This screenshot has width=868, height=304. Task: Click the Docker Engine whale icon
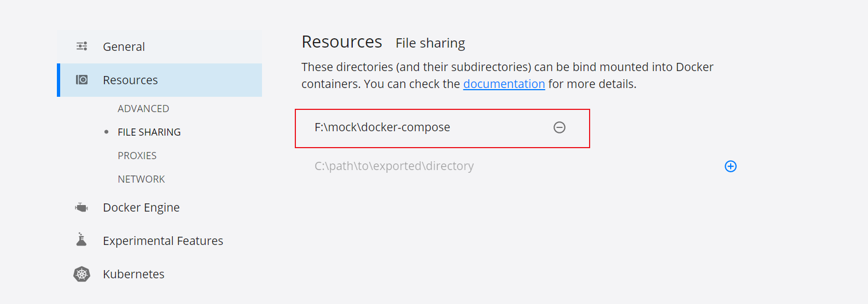pos(81,208)
